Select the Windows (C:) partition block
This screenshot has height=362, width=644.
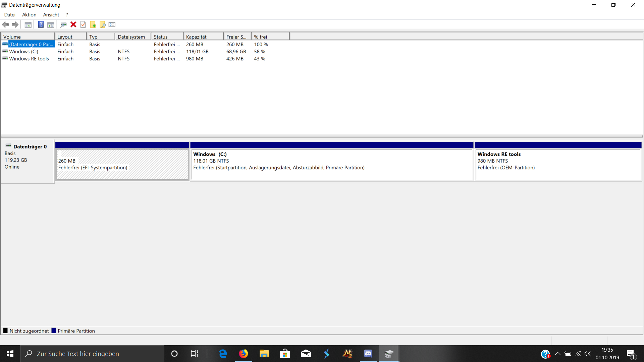click(x=331, y=164)
